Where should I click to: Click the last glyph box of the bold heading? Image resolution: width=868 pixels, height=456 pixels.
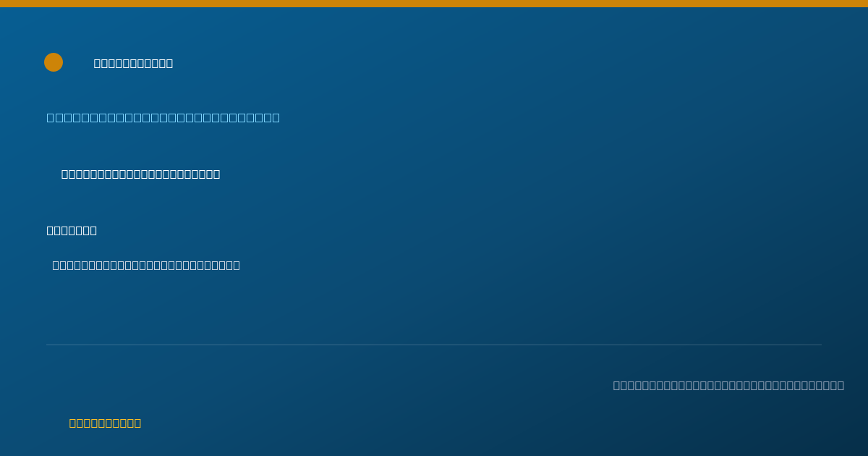tap(93, 230)
